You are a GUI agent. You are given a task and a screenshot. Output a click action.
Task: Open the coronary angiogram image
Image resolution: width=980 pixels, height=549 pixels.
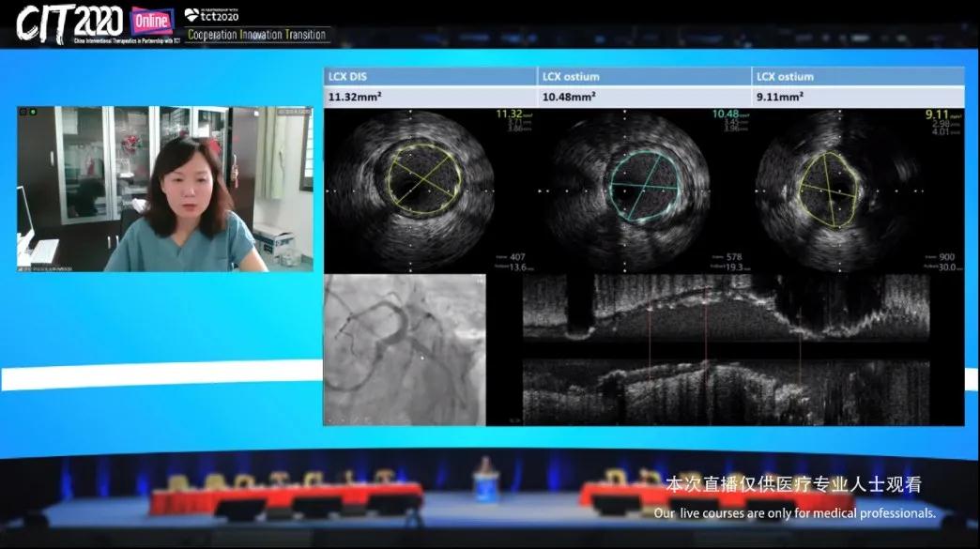[405, 349]
